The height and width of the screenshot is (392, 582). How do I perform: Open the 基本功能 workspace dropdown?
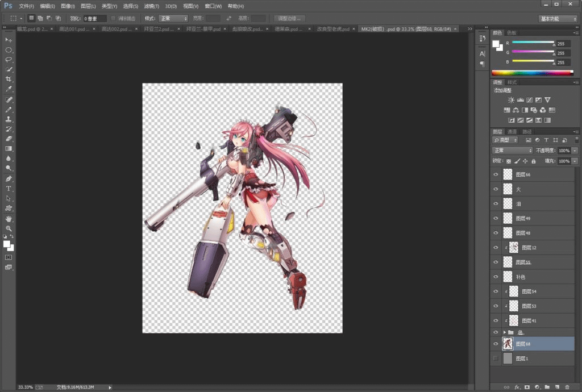(x=558, y=19)
